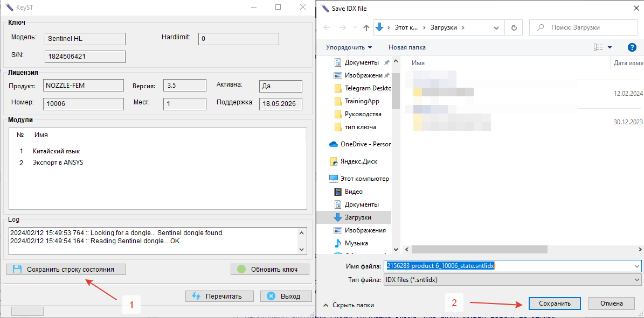
Task: Click Сохранить in Save IDX dialog
Action: (x=555, y=303)
